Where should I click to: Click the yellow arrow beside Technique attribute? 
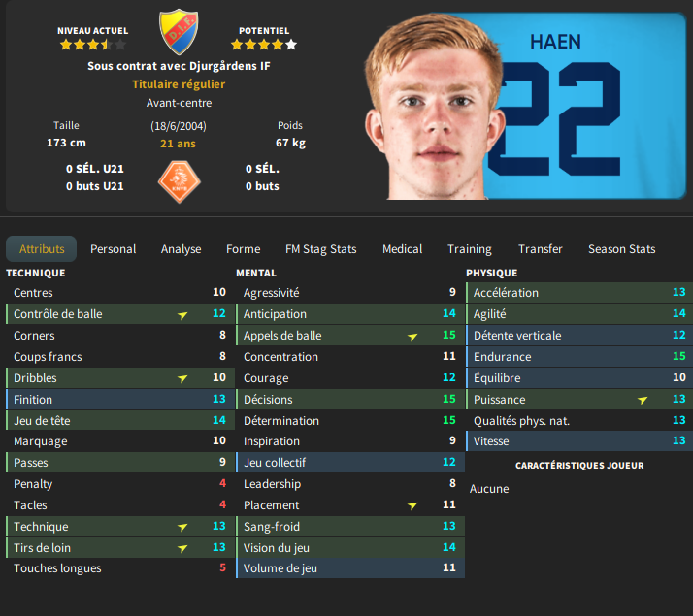click(x=182, y=527)
